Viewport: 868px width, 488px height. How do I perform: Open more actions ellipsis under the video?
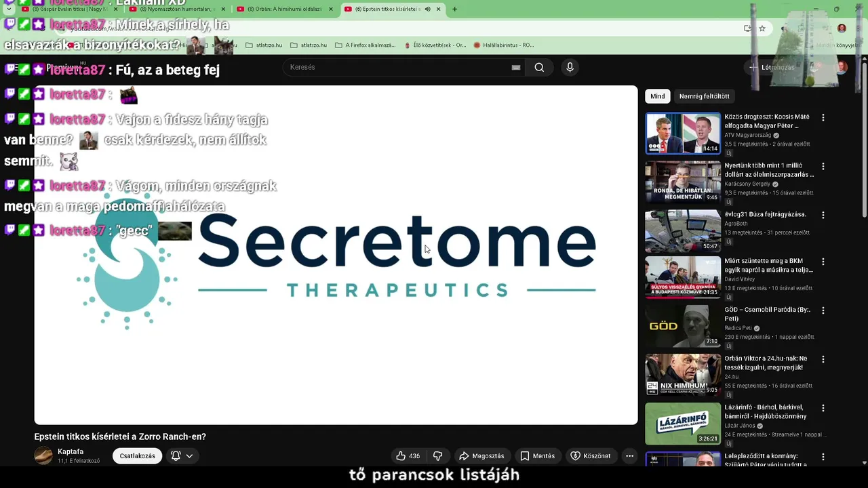coord(629,456)
